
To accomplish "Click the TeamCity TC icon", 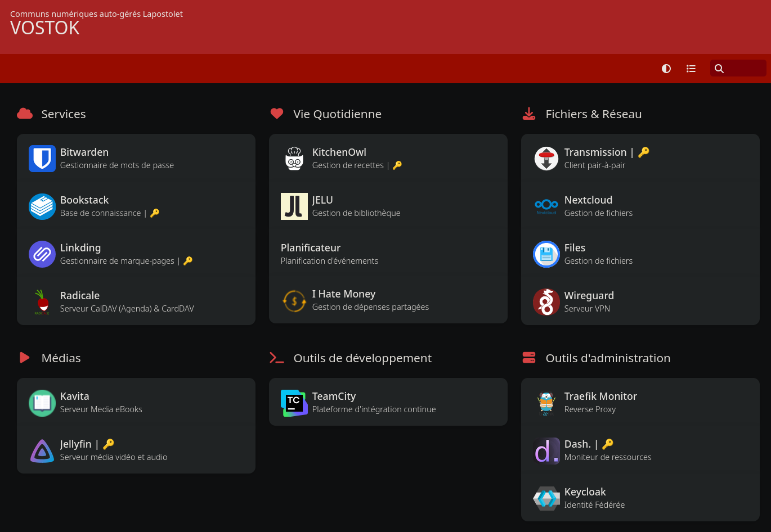I will 294,403.
